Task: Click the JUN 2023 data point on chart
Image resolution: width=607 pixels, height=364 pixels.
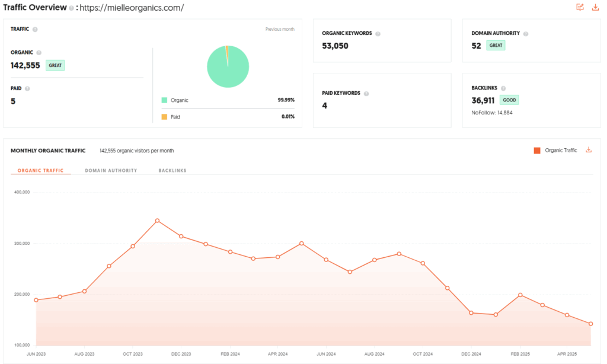Action: click(36, 300)
